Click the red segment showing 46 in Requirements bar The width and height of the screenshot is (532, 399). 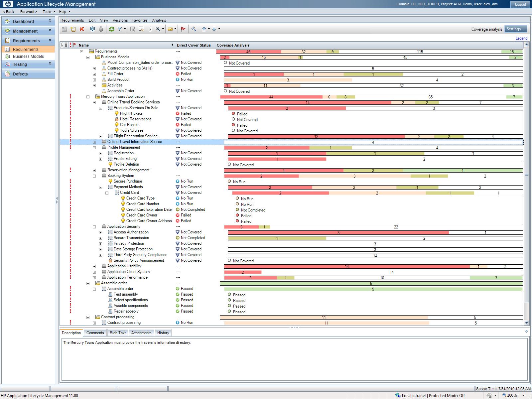point(248,52)
